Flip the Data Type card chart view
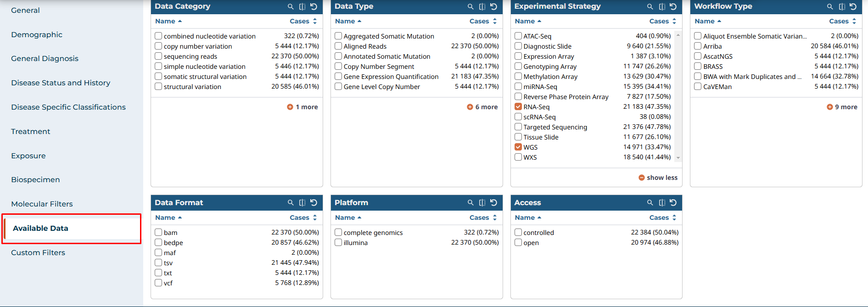 pos(482,6)
